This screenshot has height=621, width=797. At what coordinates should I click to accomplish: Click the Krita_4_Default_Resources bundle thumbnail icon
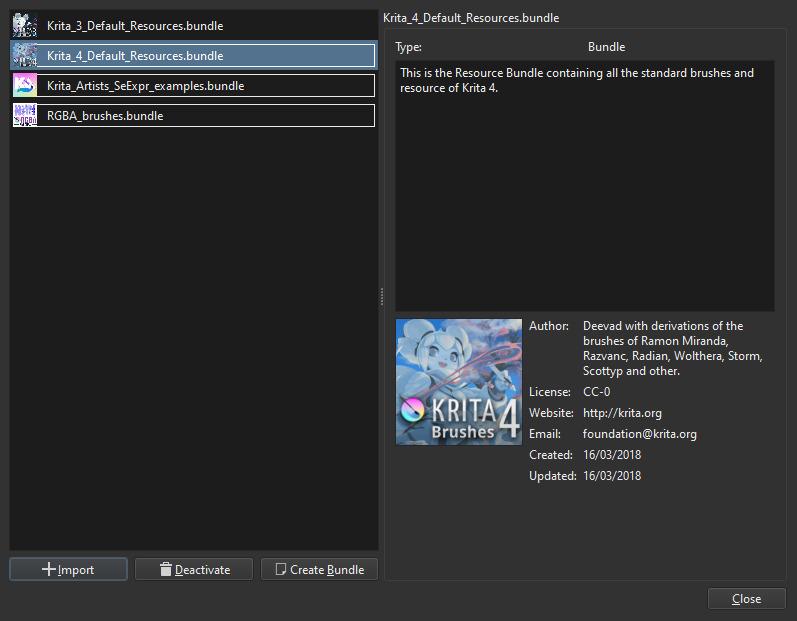25,56
